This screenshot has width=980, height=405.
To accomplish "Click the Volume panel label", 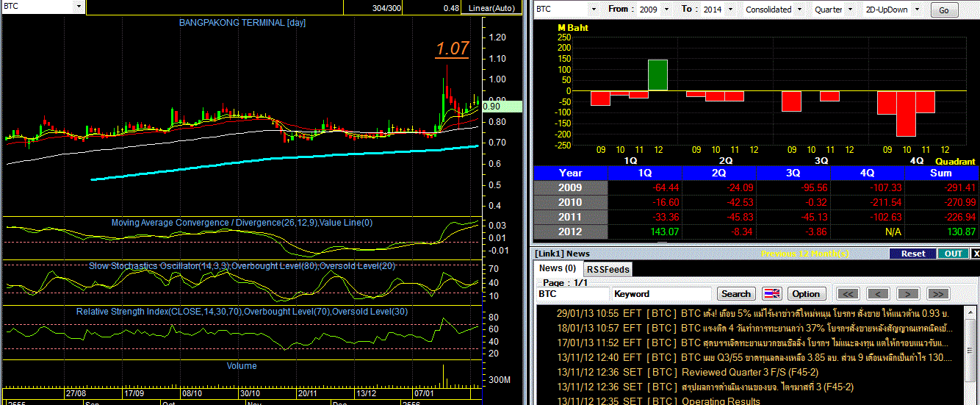I will [242, 365].
